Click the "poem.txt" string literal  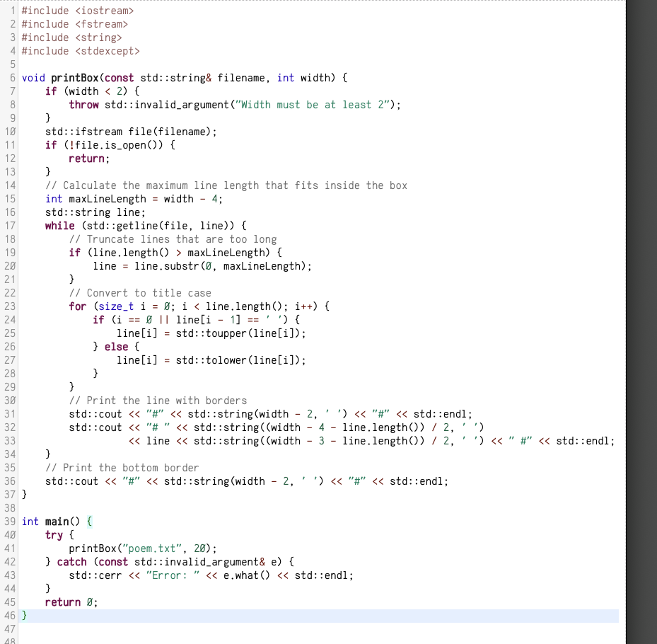[x=151, y=548]
